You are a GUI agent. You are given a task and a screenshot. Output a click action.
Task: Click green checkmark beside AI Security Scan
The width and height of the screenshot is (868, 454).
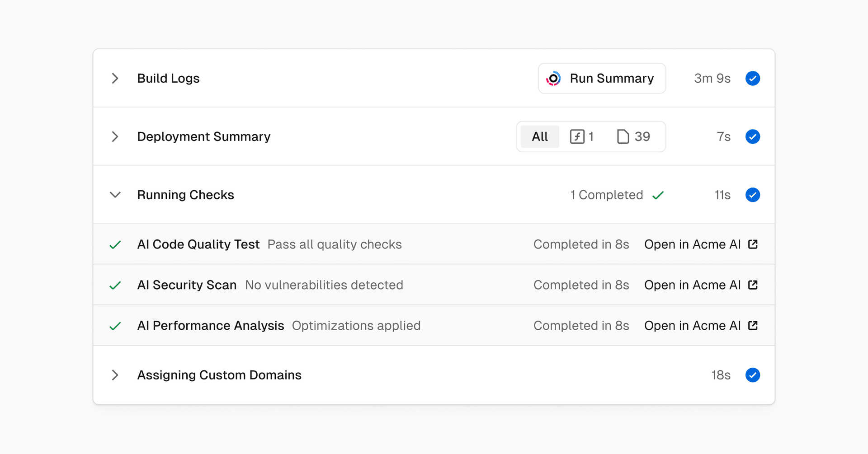115,286
